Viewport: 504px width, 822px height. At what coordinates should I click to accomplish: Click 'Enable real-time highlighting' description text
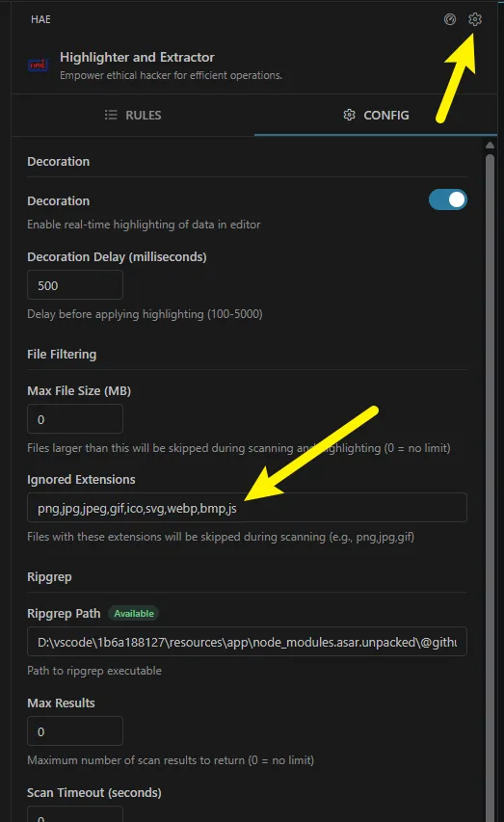tap(144, 225)
